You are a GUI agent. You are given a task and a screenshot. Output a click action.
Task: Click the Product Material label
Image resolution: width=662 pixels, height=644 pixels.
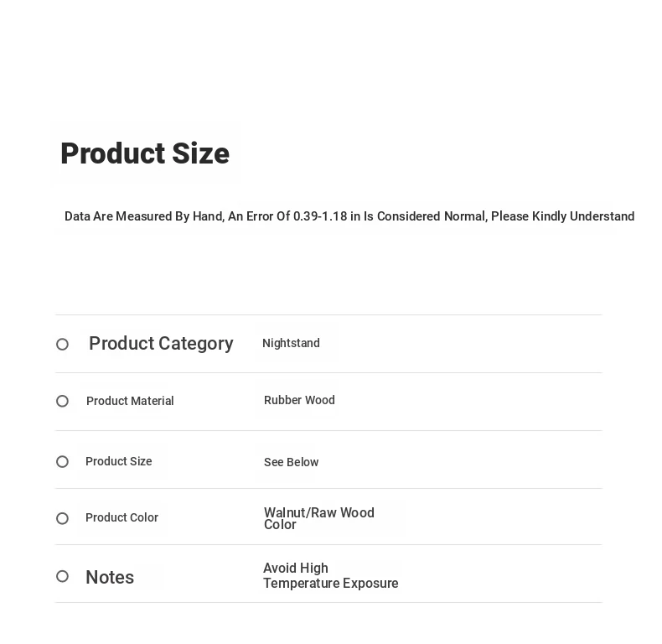pyautogui.click(x=130, y=401)
